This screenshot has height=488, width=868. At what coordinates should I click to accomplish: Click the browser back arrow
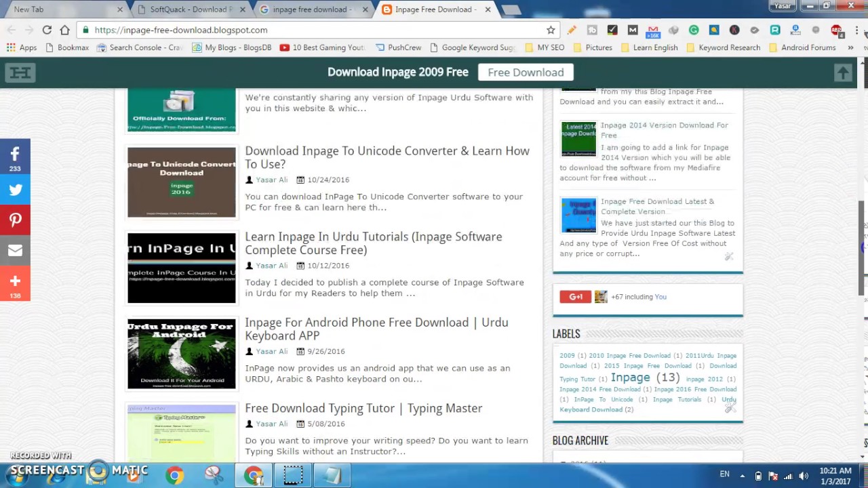coord(11,30)
